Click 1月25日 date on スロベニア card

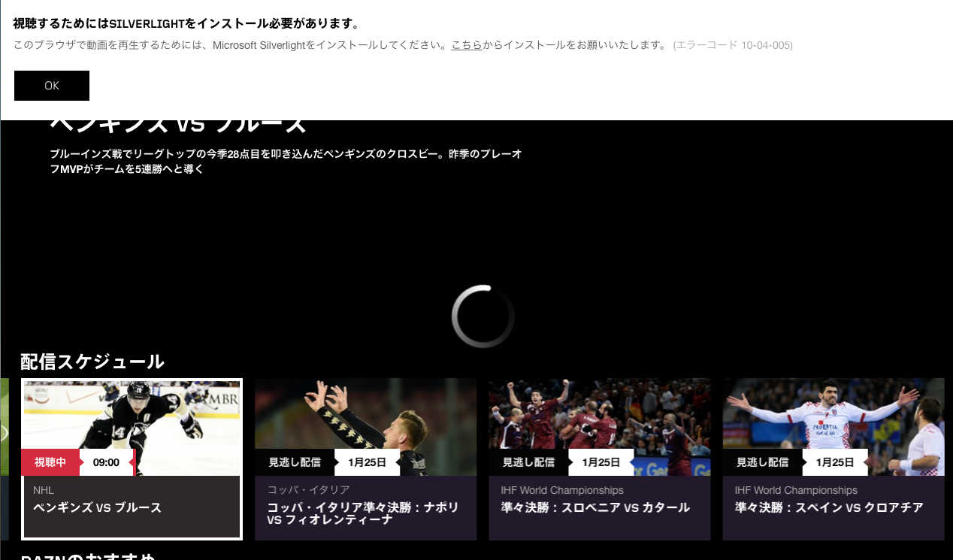click(x=601, y=462)
